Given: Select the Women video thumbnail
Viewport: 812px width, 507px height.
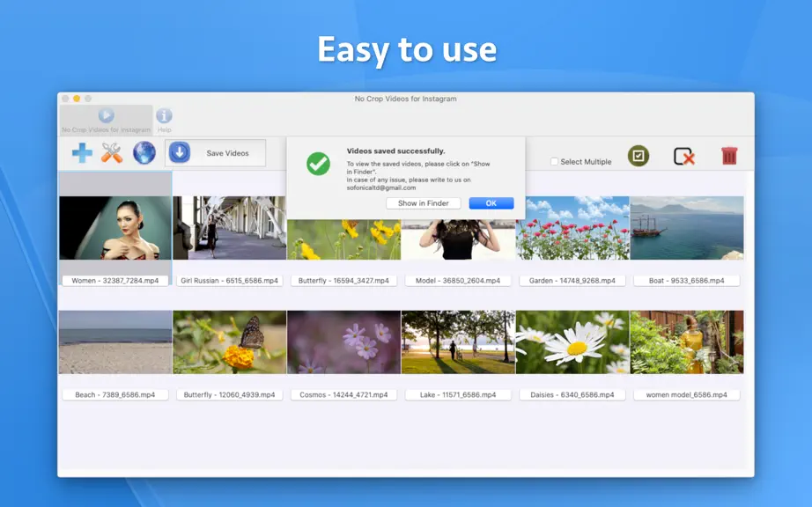Looking at the screenshot, I should (115, 228).
